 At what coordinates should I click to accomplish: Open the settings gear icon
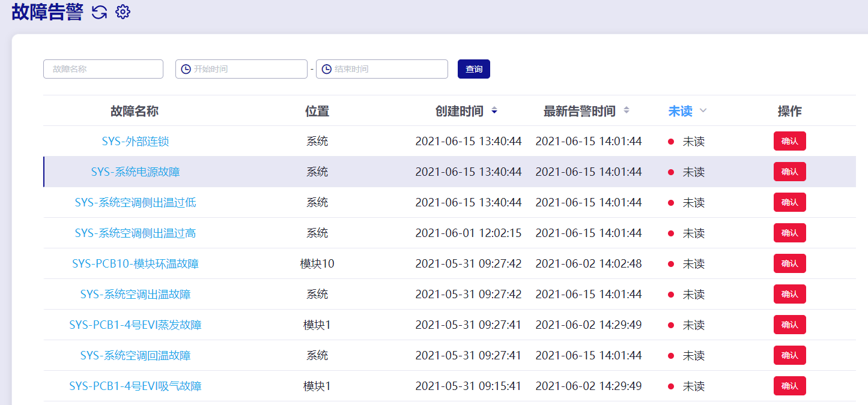click(x=123, y=12)
